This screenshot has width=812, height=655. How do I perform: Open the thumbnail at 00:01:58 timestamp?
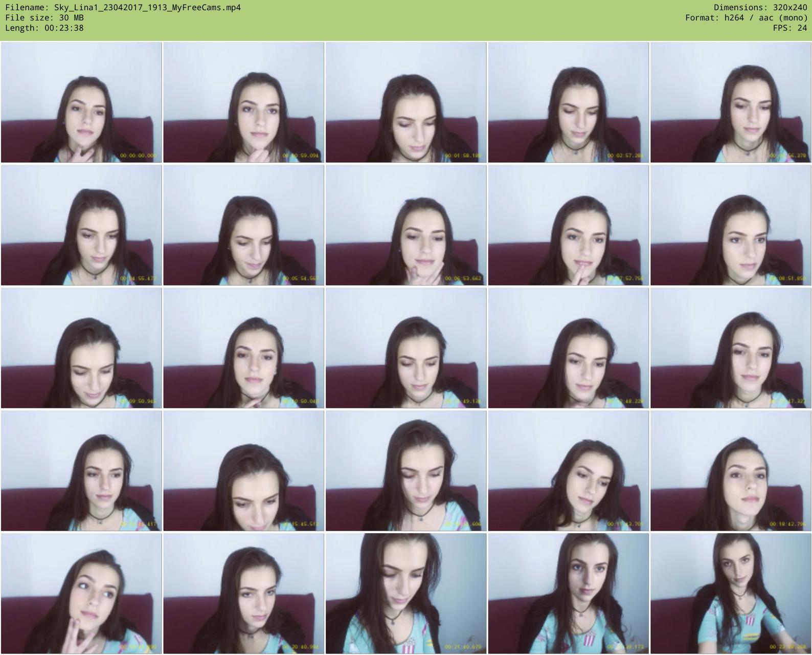(406, 102)
